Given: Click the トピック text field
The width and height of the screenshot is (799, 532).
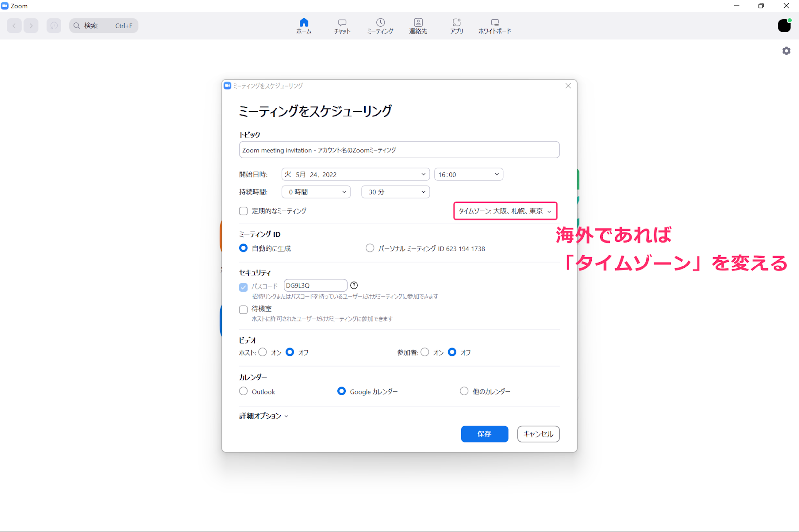Looking at the screenshot, I should [399, 150].
